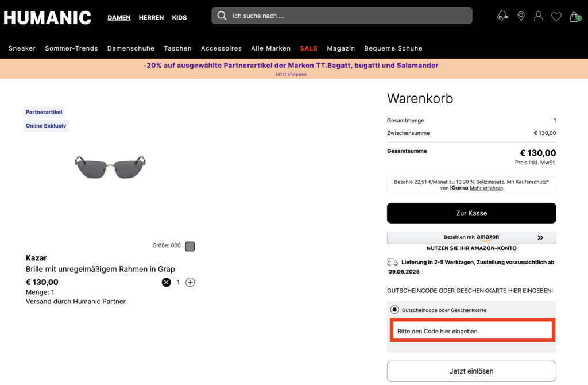
Task: Click the Partnerartikel badge
Action: click(44, 112)
